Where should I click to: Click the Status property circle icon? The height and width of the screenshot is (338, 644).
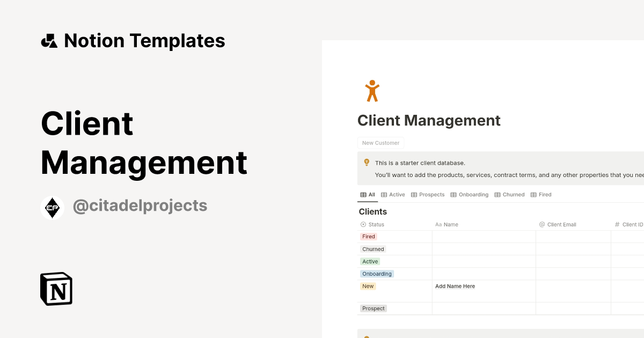click(x=364, y=224)
